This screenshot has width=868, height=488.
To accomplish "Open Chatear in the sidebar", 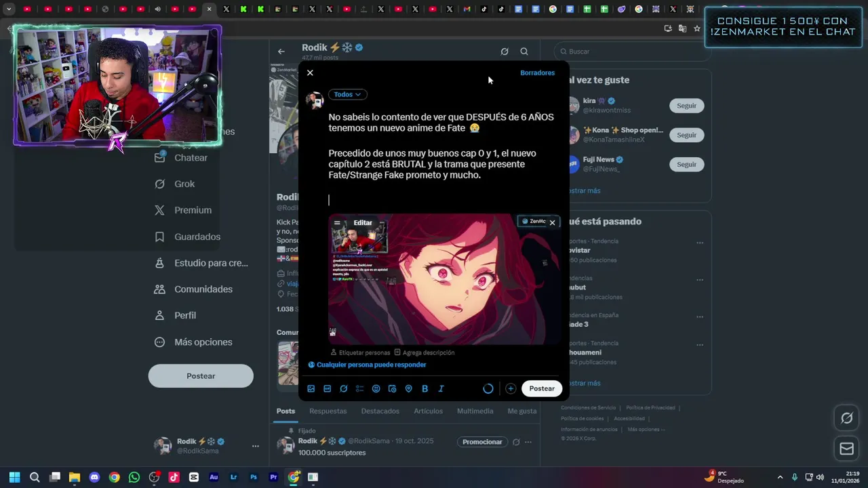I will coord(181,157).
